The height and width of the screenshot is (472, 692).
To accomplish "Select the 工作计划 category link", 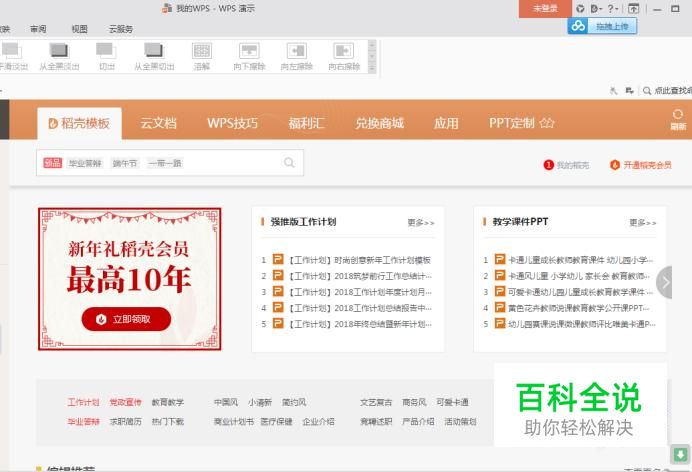I will pyautogui.click(x=83, y=402).
